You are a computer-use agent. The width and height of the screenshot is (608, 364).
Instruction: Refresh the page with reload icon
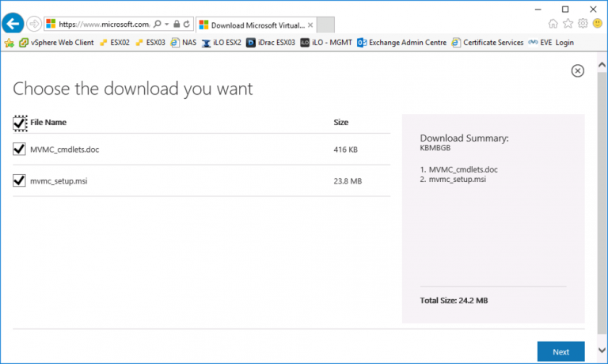click(187, 24)
